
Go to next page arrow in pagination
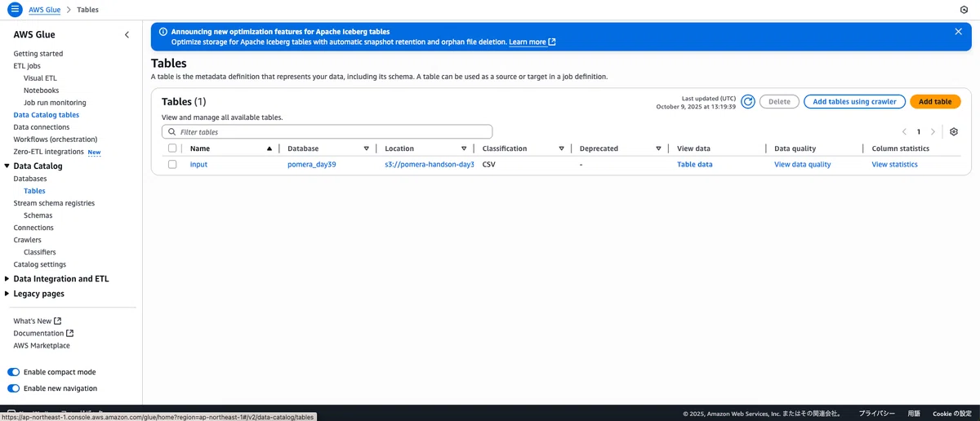[x=933, y=131]
